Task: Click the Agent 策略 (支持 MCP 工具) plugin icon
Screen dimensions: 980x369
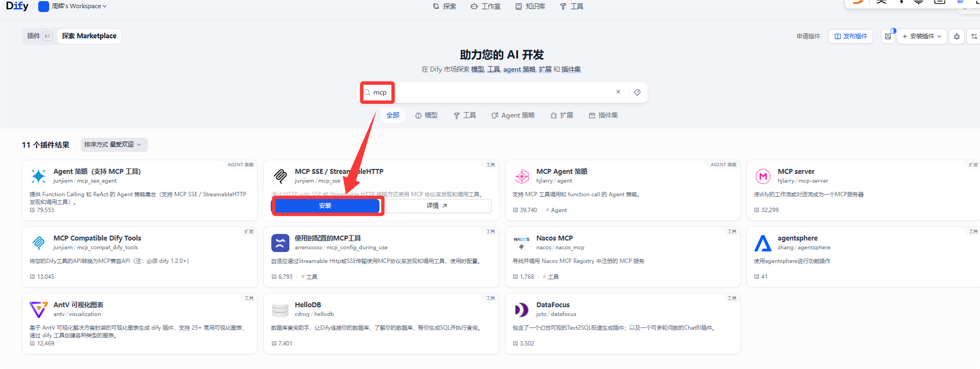Action: click(38, 176)
